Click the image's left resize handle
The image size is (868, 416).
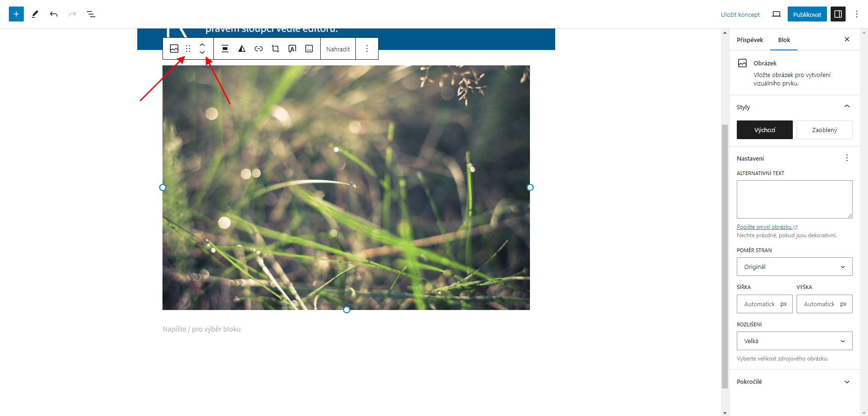(x=162, y=188)
